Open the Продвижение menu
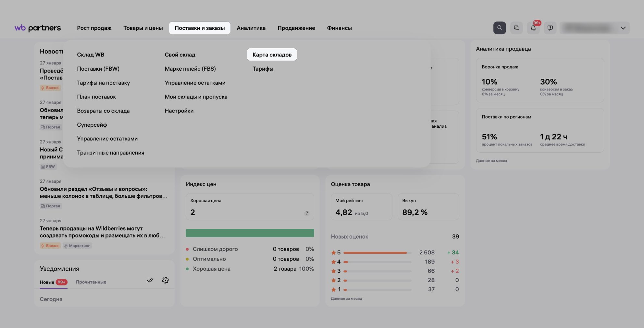 [296, 28]
